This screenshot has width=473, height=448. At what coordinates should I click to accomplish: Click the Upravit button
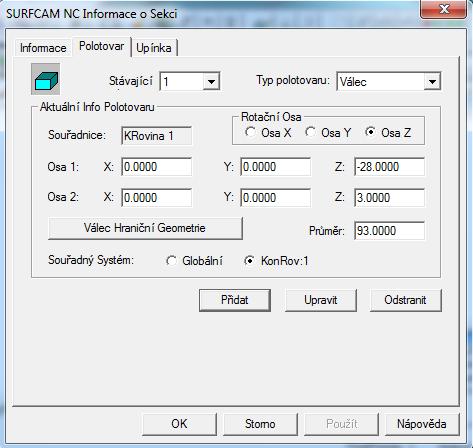321,300
